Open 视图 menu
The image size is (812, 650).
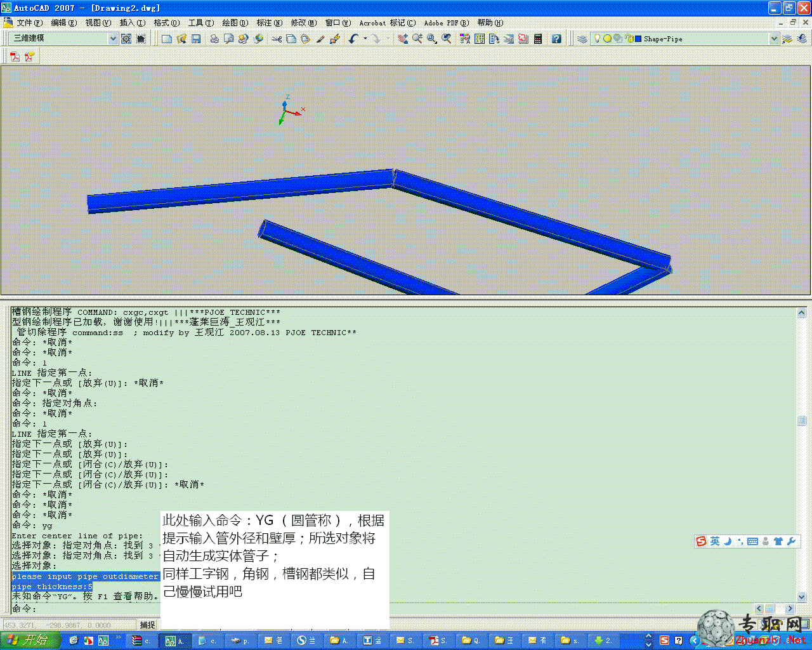tap(98, 23)
